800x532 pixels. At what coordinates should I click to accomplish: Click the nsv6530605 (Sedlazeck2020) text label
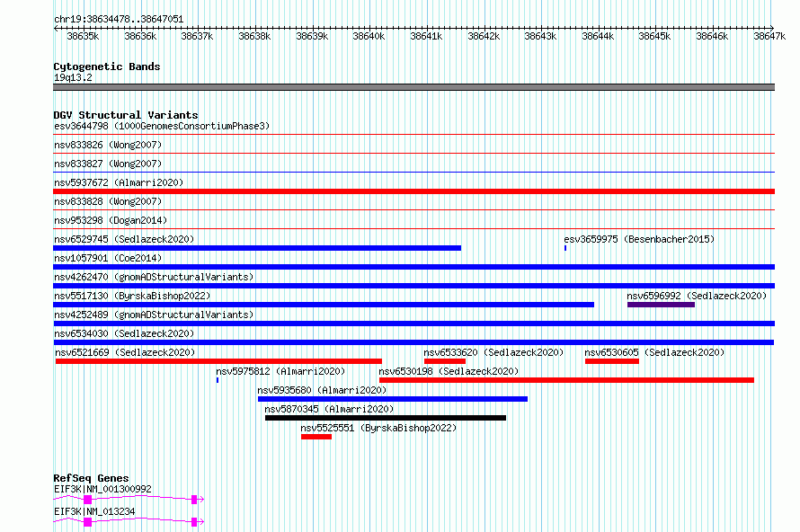654,352
